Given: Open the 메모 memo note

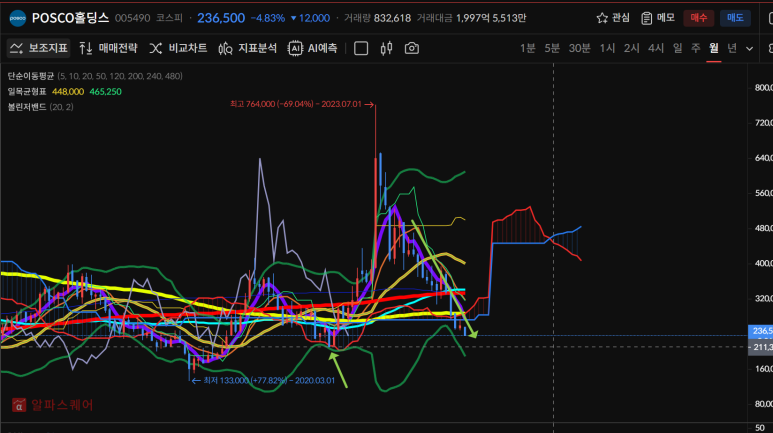Looking at the screenshot, I should (x=658, y=18).
